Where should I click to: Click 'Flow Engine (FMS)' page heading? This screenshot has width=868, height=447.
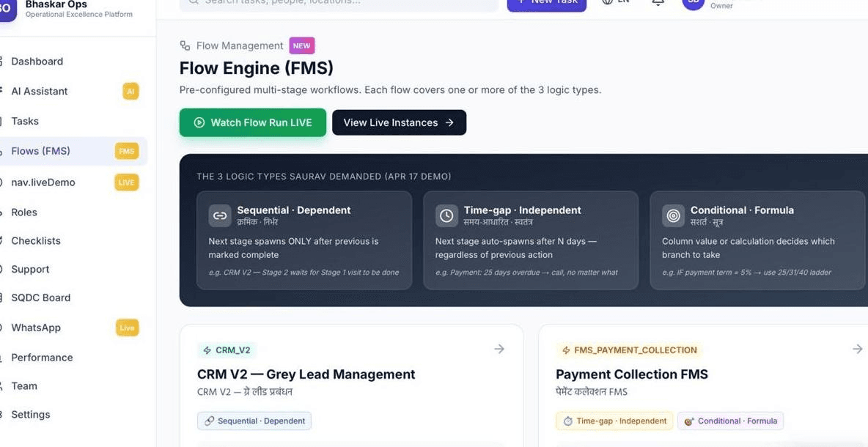(257, 69)
